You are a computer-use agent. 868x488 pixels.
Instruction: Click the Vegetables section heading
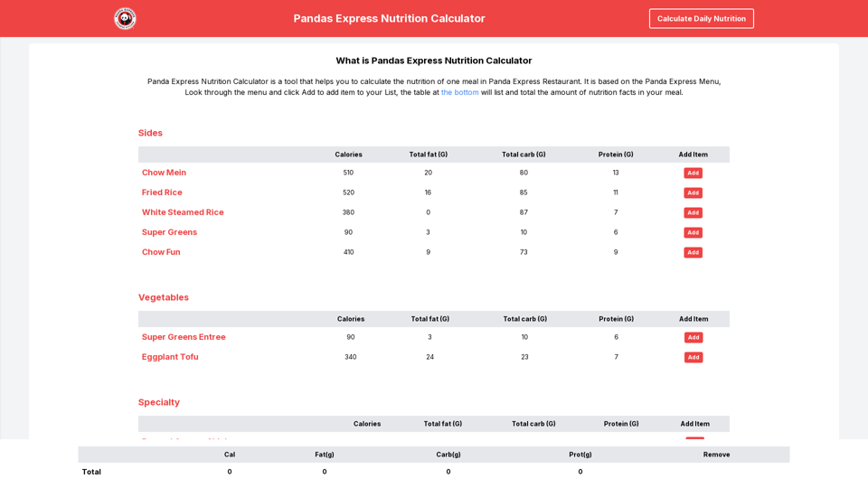(x=164, y=297)
